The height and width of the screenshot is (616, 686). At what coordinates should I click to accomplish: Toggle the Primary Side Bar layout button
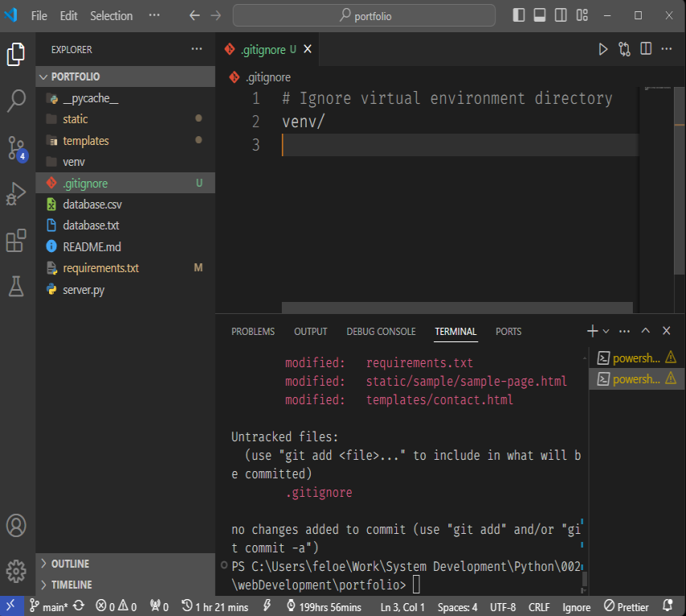click(x=519, y=15)
